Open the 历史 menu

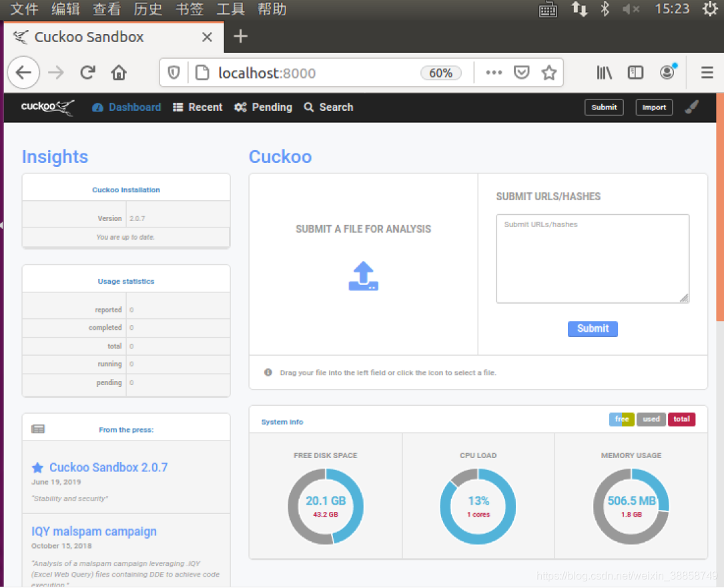148,9
